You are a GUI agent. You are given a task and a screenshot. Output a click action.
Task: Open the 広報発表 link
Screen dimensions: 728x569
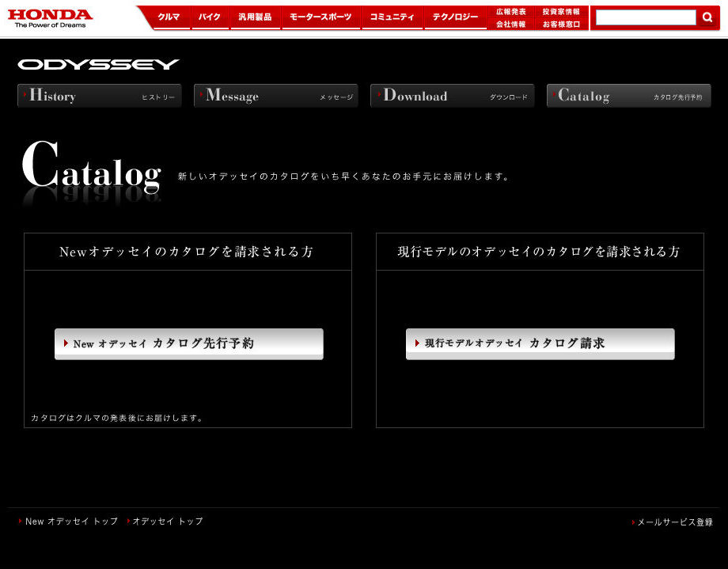[x=511, y=12]
